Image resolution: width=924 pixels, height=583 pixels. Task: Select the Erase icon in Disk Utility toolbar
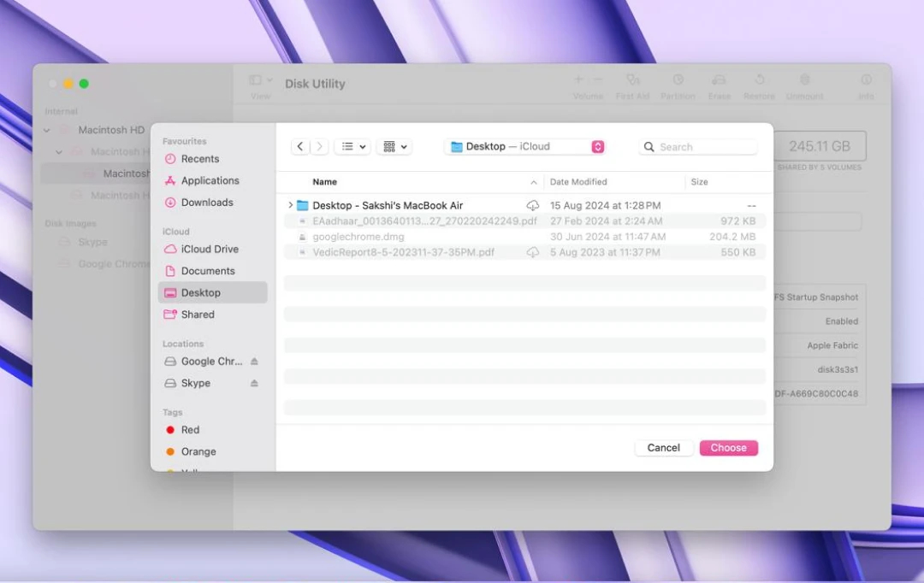[719, 81]
